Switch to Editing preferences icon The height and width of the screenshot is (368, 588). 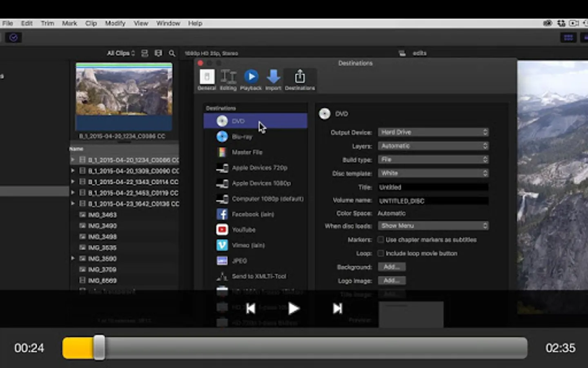[228, 79]
